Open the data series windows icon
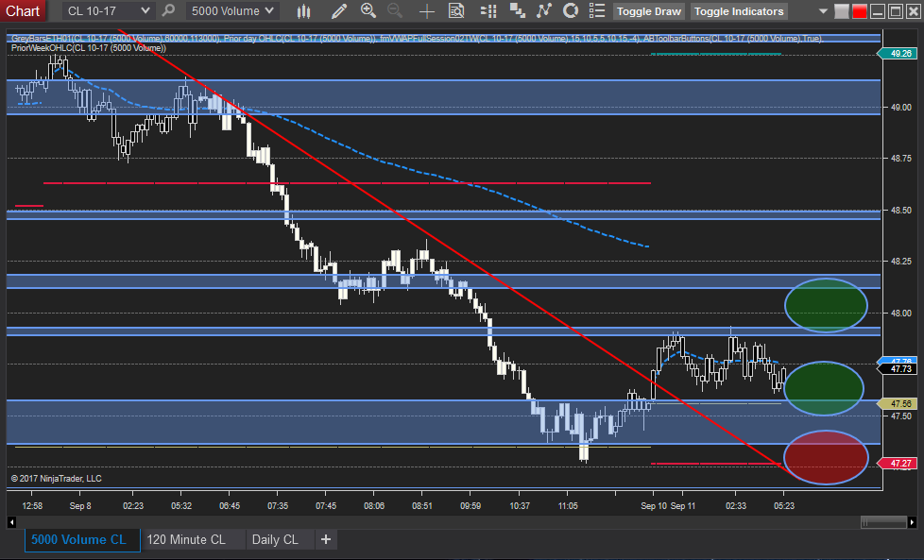The image size is (924, 560). (x=517, y=10)
